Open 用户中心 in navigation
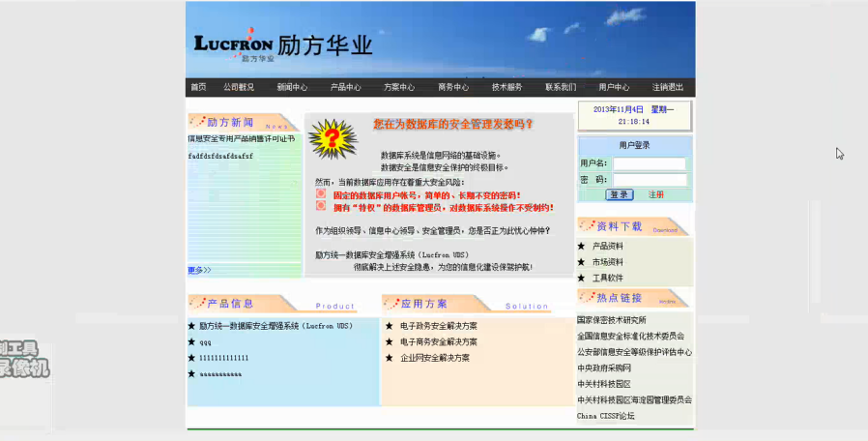The image size is (868, 441). click(x=614, y=87)
